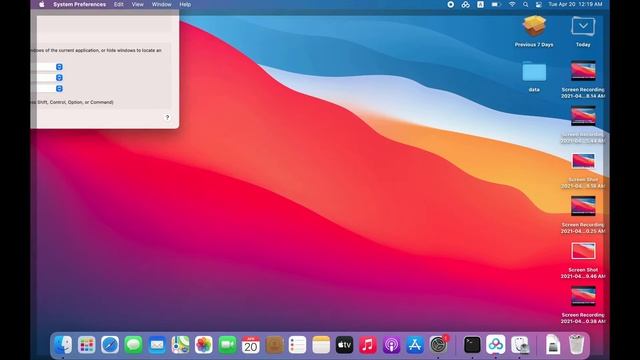Open Finder from the Dock

click(x=63, y=345)
